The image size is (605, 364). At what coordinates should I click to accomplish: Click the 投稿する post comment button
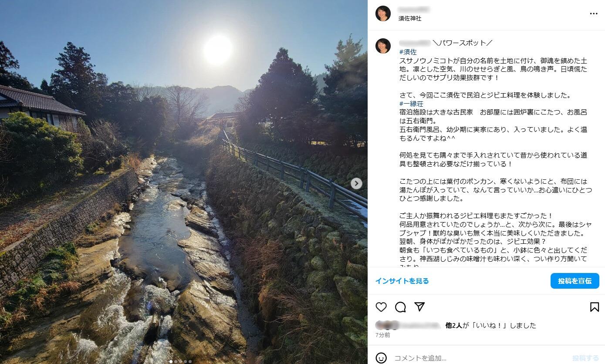[585, 358]
